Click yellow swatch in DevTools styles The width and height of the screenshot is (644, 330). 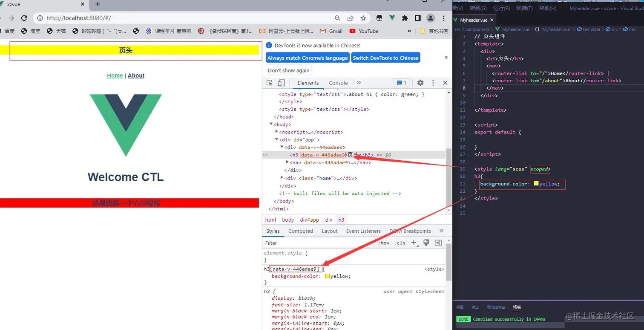point(328,276)
